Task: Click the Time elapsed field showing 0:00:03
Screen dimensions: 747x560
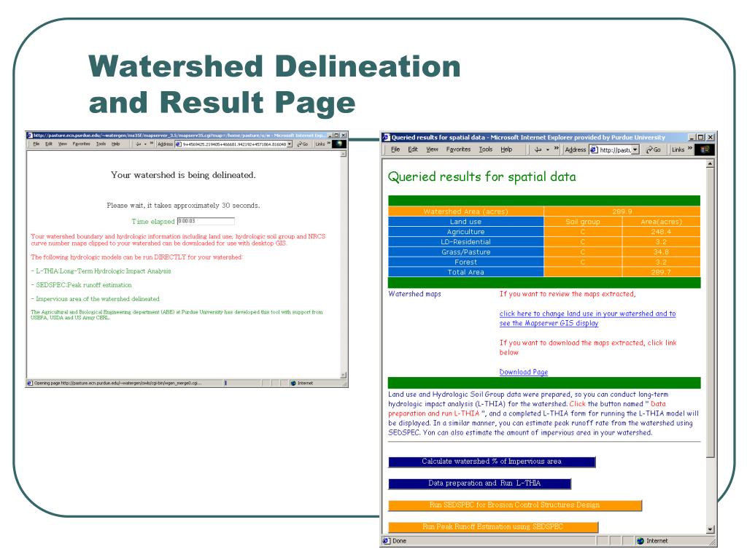Action: pos(206,221)
